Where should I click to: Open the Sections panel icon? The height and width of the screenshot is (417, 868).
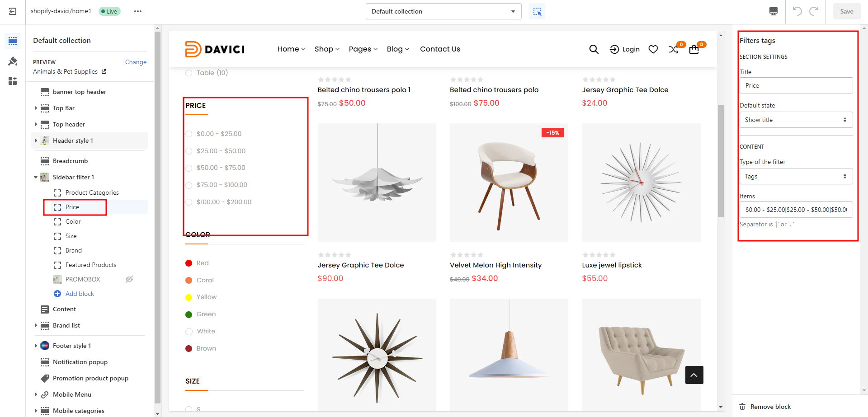click(13, 41)
